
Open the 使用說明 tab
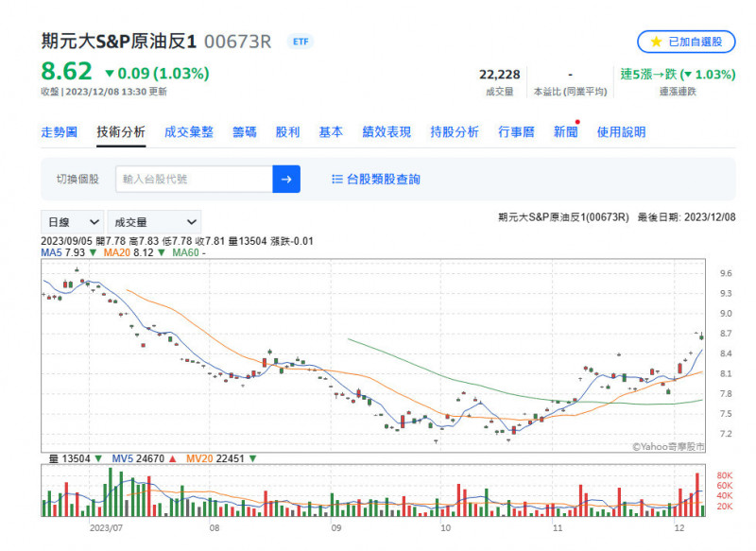tap(622, 131)
